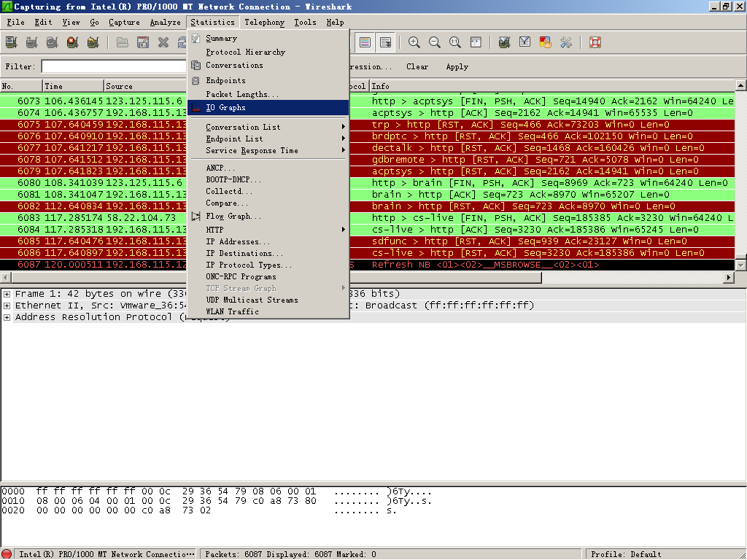Viewport: 747px width, 560px height.
Task: Click packet list scrollbar up arrow
Action: pyautogui.click(x=741, y=86)
